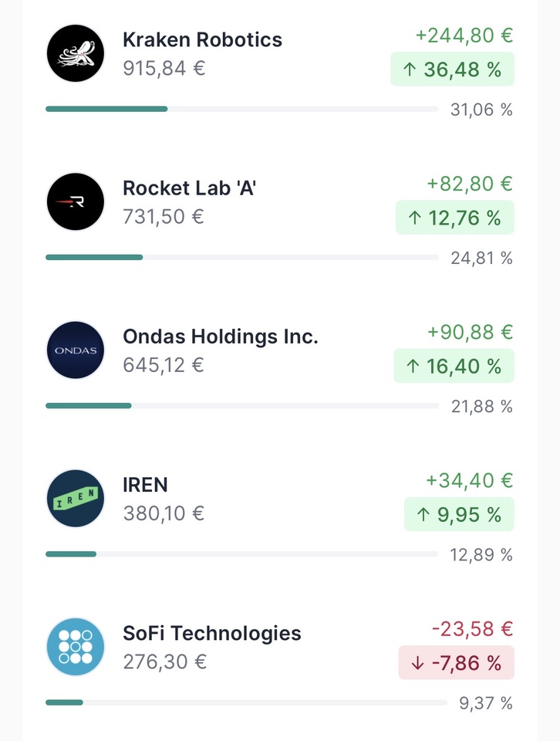Select the SoFi Technologies stock name
This screenshot has height=741, width=560.
point(212,633)
